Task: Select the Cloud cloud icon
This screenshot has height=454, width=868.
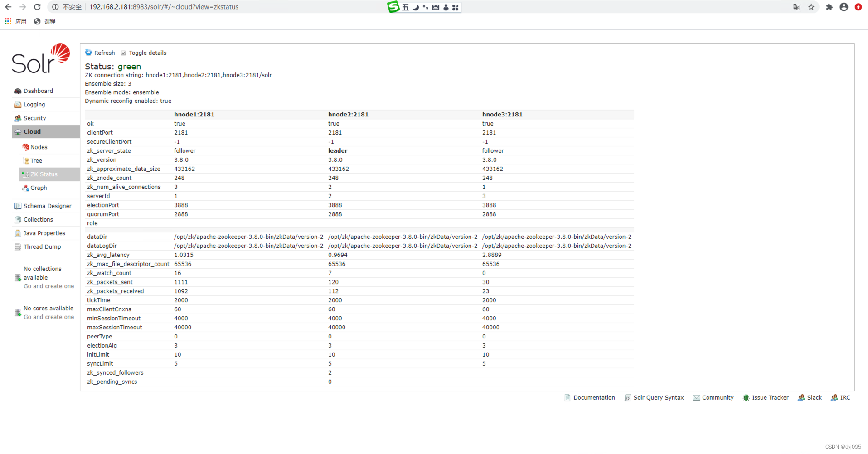Action: coord(18,132)
